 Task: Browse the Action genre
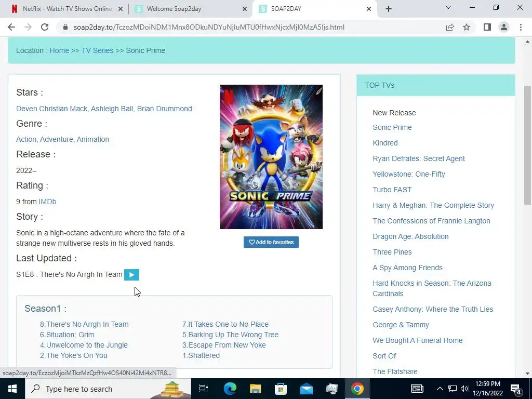pos(26,139)
